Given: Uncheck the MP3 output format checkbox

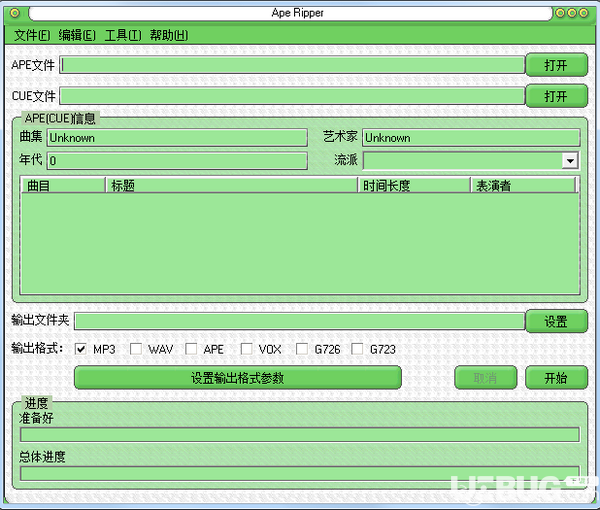Looking at the screenshot, I should [x=81, y=349].
